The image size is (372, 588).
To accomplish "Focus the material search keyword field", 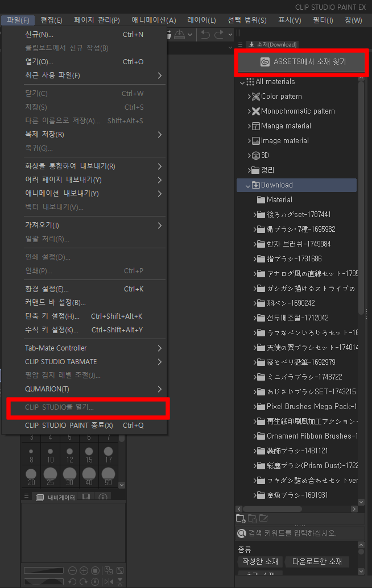I will (300, 533).
